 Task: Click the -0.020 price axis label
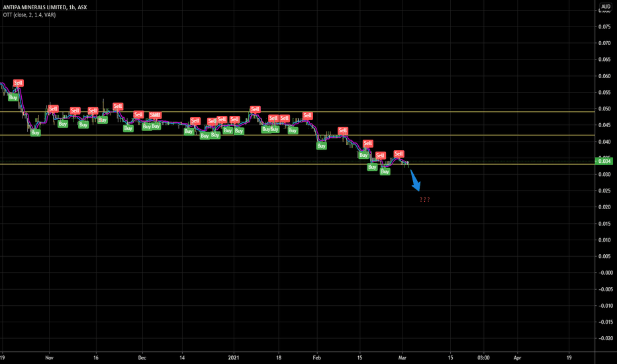(605, 338)
